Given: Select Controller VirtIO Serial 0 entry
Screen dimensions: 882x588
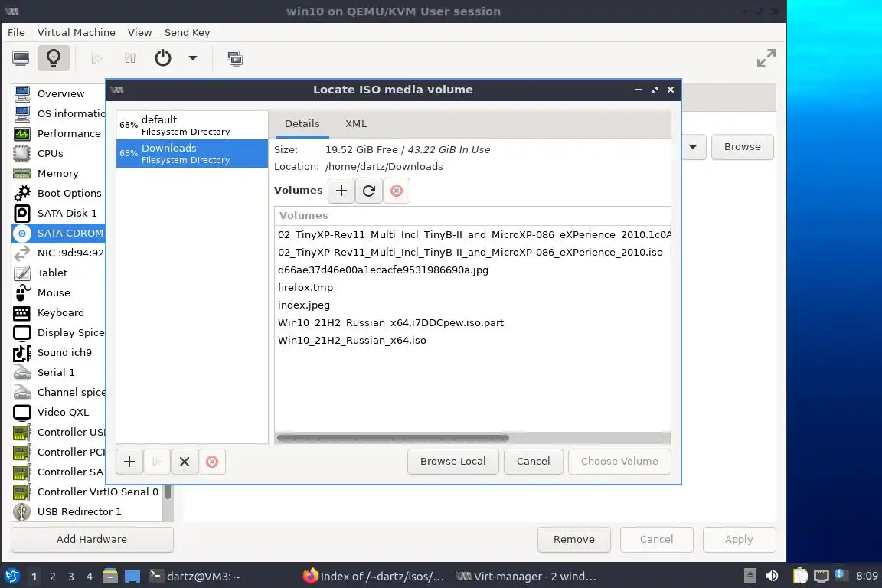Looking at the screenshot, I should coord(87,492).
